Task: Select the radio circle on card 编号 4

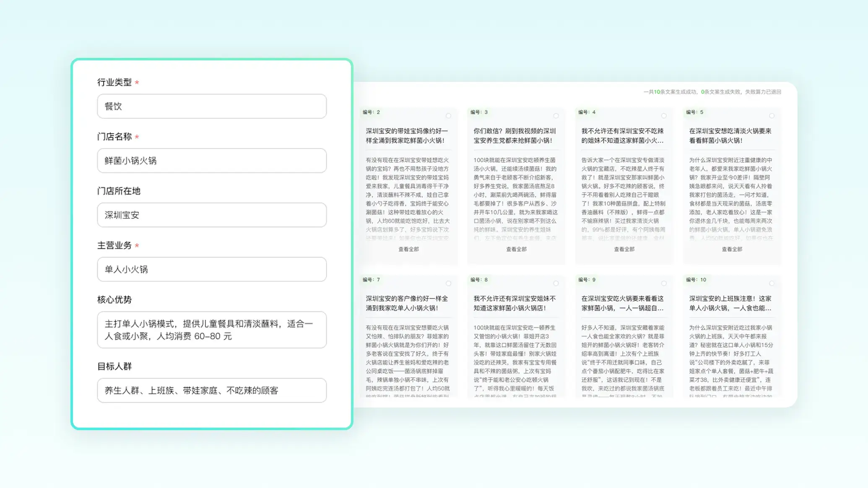Action: 664,116
